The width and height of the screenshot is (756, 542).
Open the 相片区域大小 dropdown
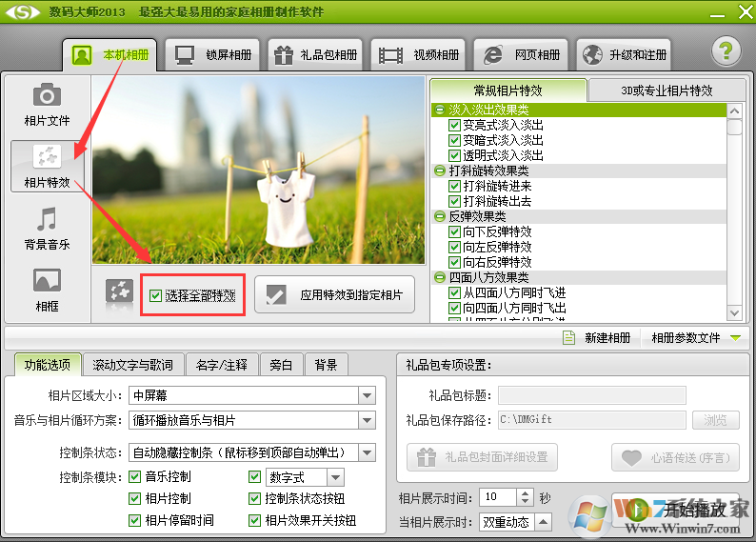[367, 395]
